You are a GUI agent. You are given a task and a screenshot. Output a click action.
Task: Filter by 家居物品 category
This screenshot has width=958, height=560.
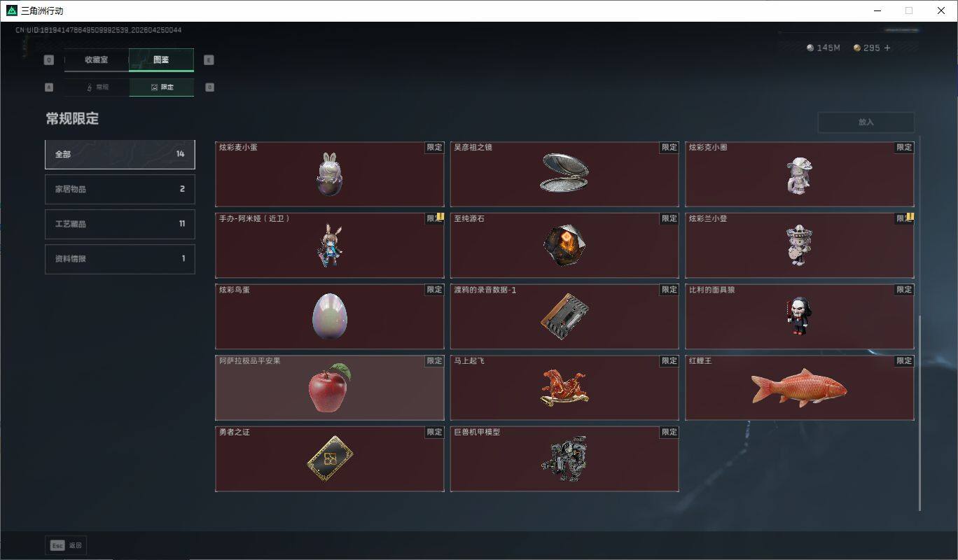(x=120, y=189)
